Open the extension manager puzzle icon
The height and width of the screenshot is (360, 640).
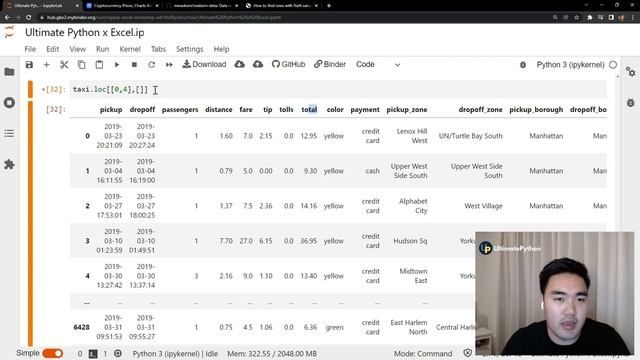tap(9, 164)
